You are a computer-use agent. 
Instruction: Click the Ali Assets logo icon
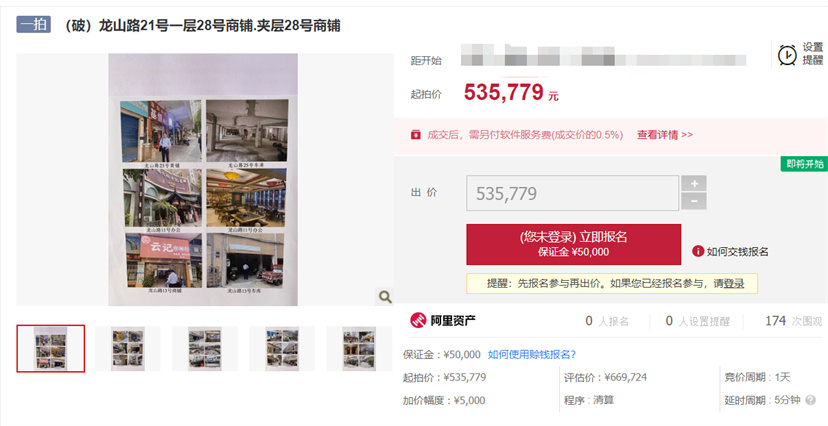pyautogui.click(x=418, y=320)
